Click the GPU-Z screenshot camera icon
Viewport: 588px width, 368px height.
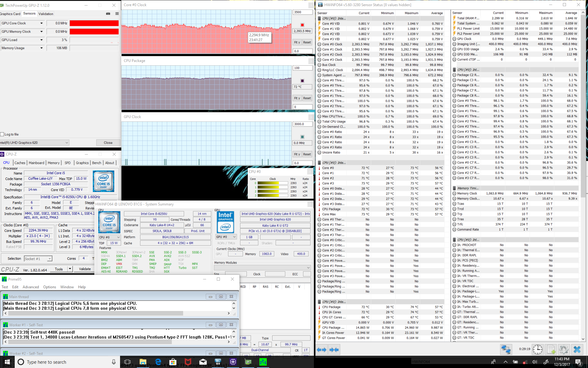tap(108, 13)
